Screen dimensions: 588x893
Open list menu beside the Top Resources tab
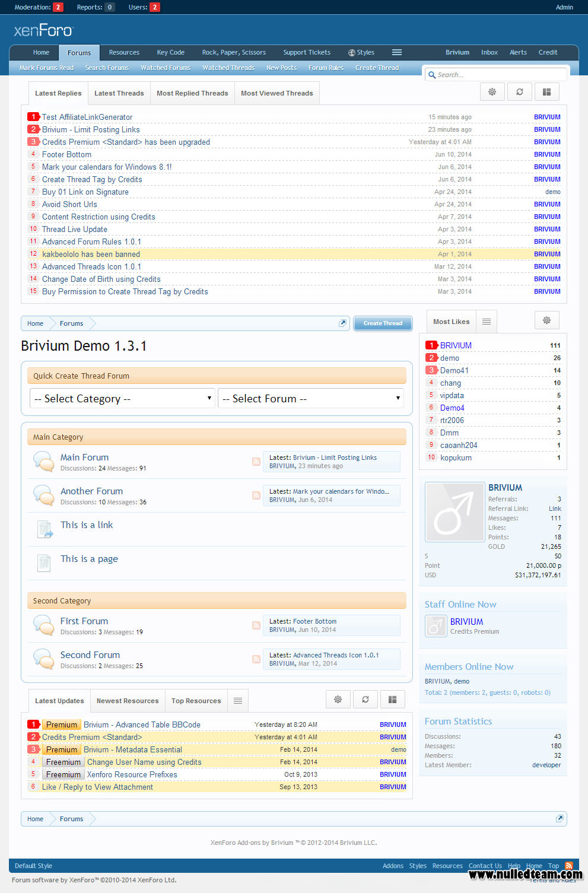(x=238, y=701)
